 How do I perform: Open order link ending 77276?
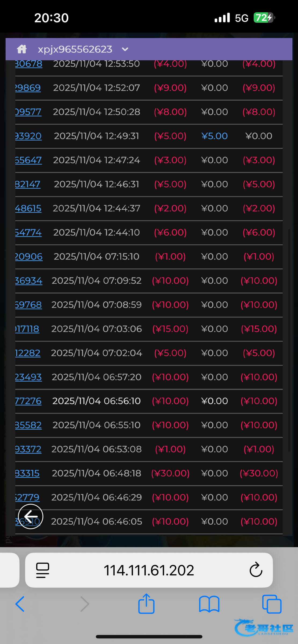click(28, 401)
